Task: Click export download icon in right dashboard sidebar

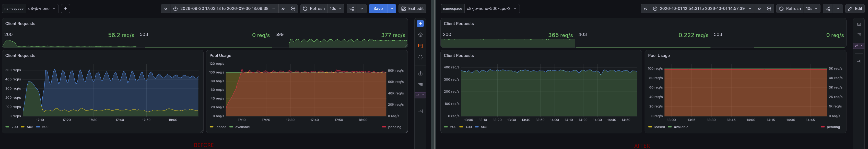Action: click(859, 24)
